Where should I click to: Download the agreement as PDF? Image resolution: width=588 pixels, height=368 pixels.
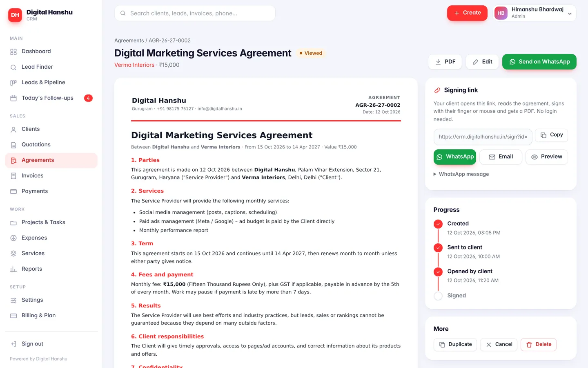click(445, 62)
